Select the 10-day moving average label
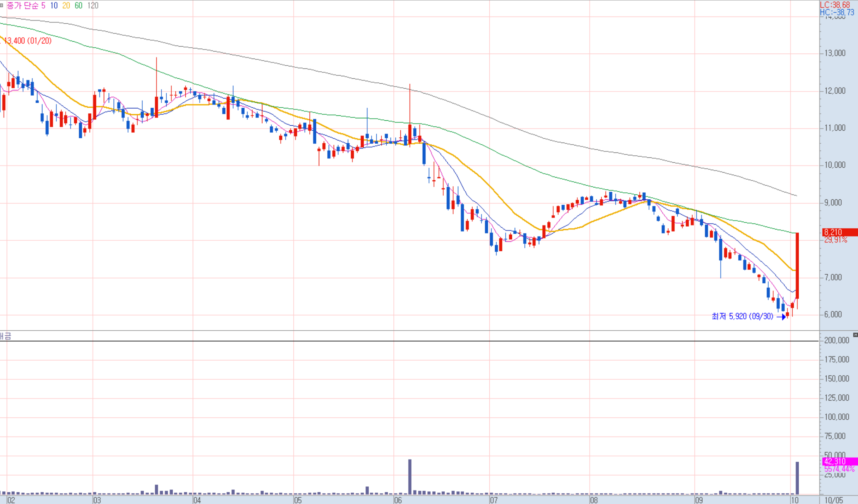This screenshot has height=504, width=858. 54,6
